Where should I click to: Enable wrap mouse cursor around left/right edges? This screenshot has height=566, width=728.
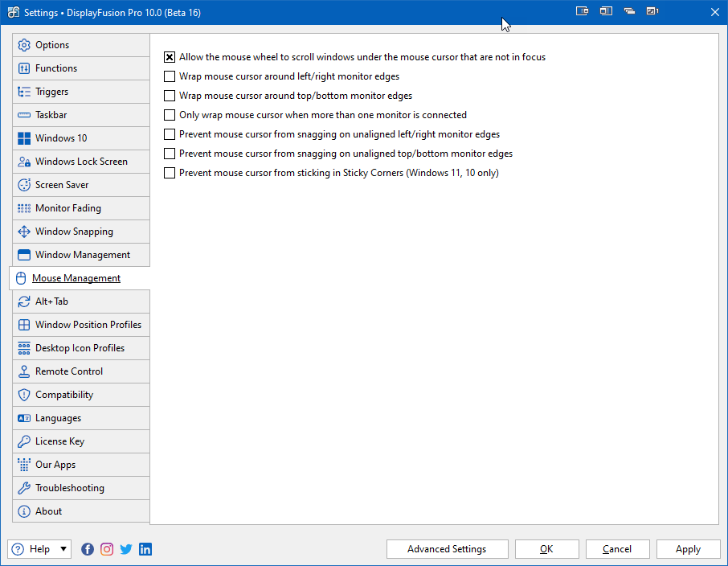pos(170,76)
